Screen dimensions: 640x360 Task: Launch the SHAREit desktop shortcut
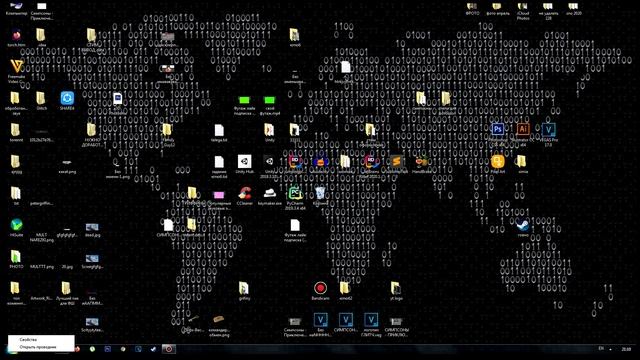point(67,100)
